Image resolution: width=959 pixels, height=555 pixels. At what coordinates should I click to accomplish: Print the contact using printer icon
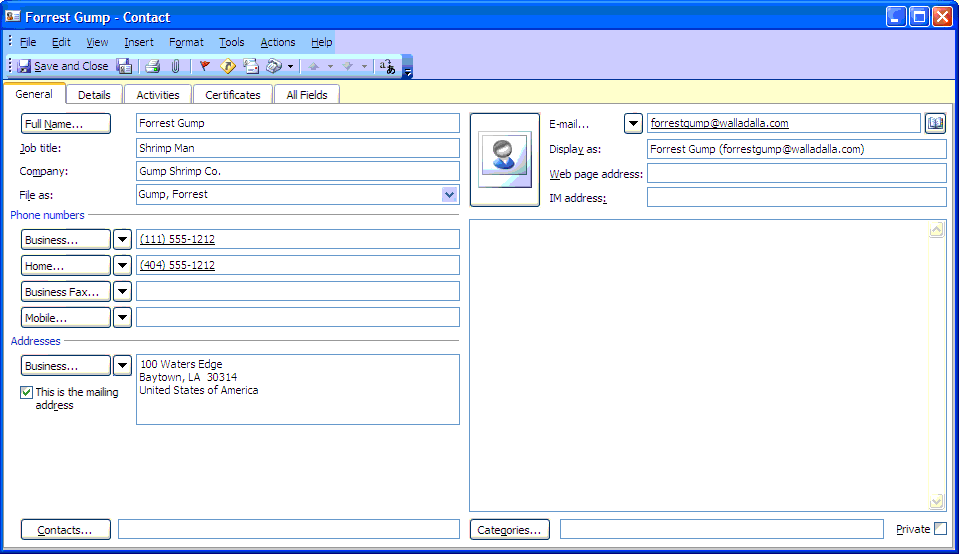152,66
